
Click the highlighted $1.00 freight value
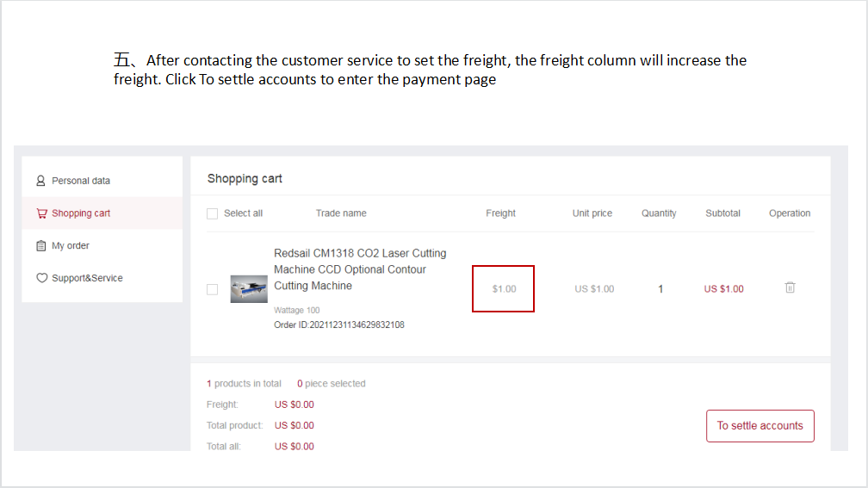[x=504, y=289]
